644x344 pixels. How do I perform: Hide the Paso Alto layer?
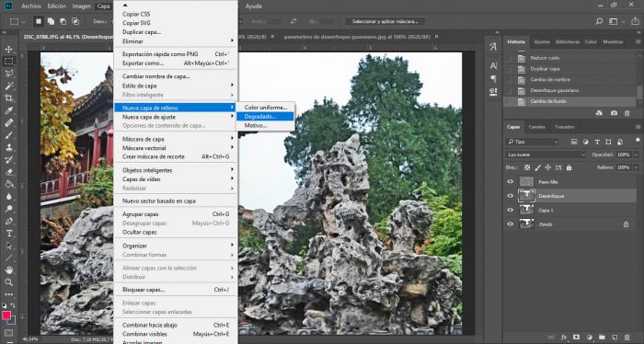tap(510, 181)
